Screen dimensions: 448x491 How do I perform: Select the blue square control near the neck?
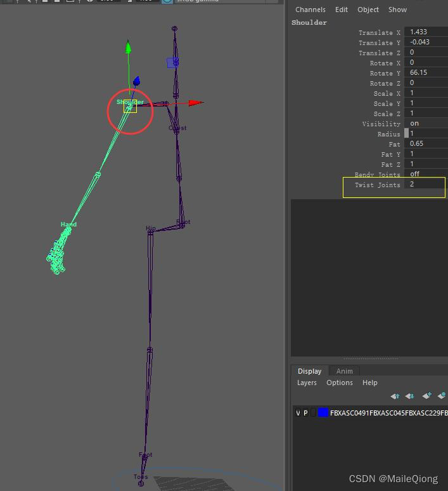[171, 63]
